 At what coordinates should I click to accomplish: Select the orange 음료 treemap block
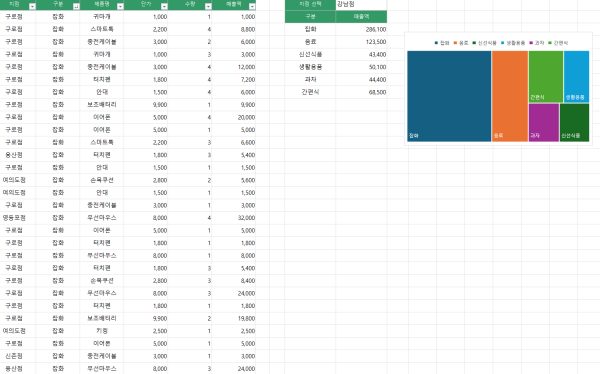tap(510, 96)
